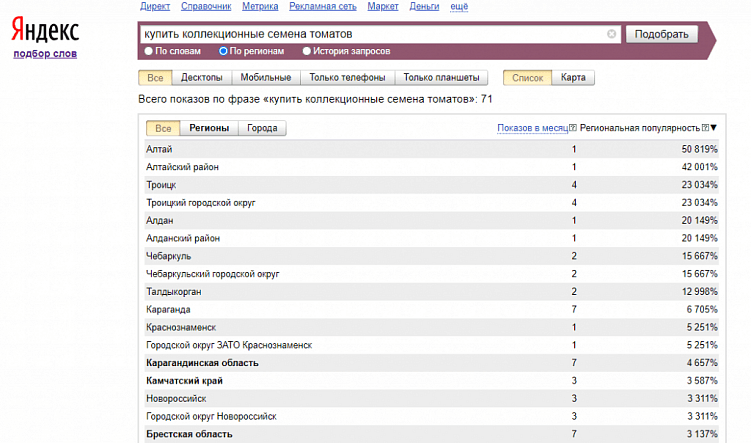The image size is (751, 443).
Task: Select the Талдыкорган row
Action: (432, 291)
